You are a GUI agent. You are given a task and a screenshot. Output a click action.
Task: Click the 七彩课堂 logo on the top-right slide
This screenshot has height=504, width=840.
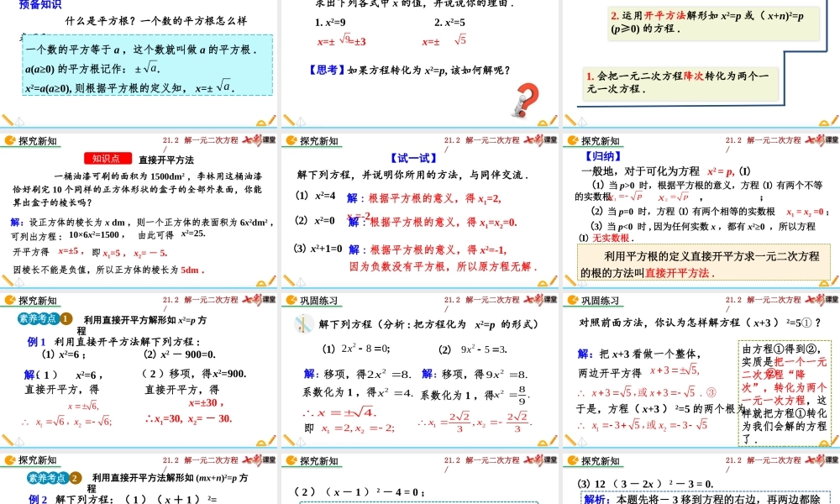822,140
